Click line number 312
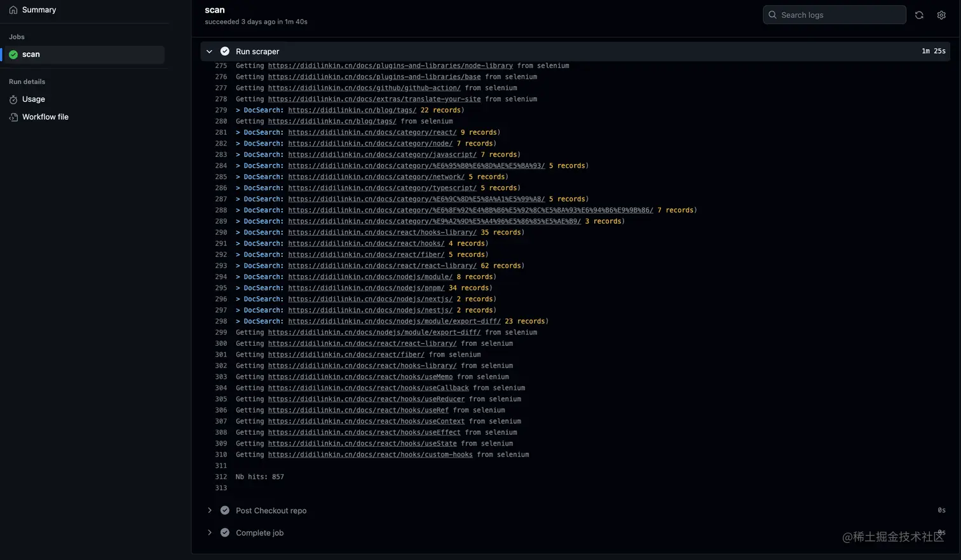 [x=221, y=477]
